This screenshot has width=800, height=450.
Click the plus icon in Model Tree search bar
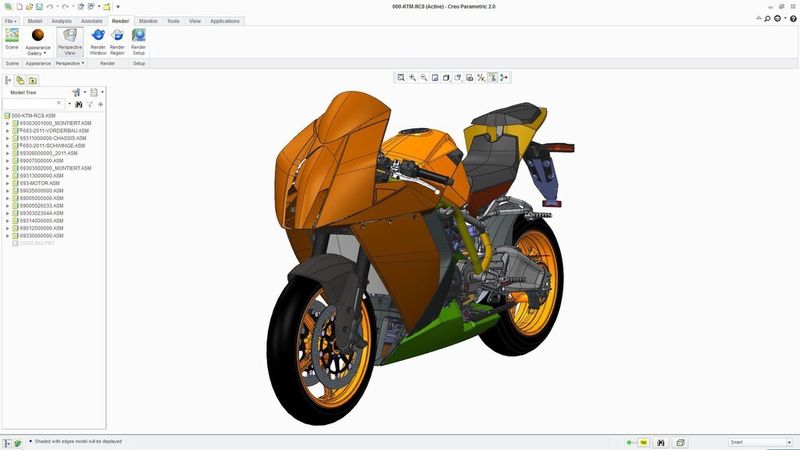101,104
